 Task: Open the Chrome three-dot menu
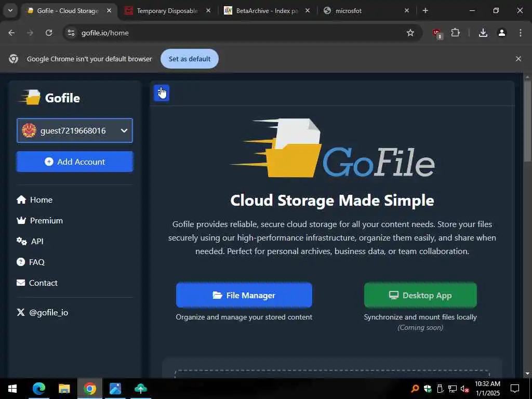(521, 33)
